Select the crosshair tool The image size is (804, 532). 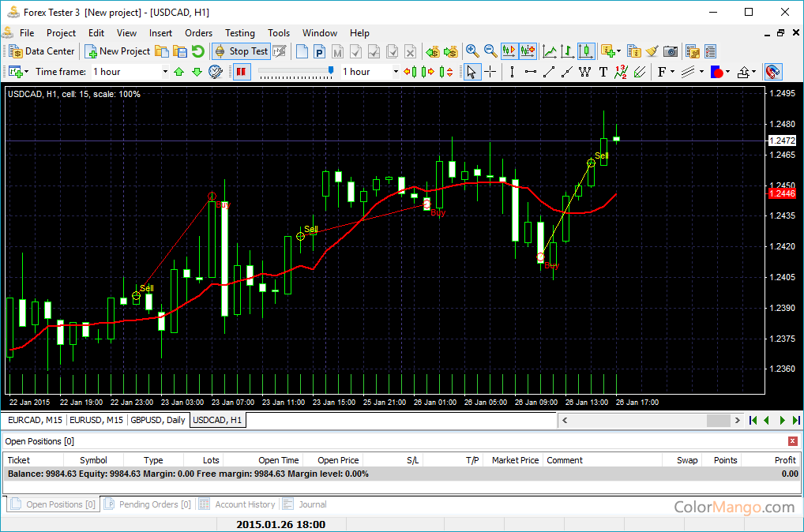point(490,72)
